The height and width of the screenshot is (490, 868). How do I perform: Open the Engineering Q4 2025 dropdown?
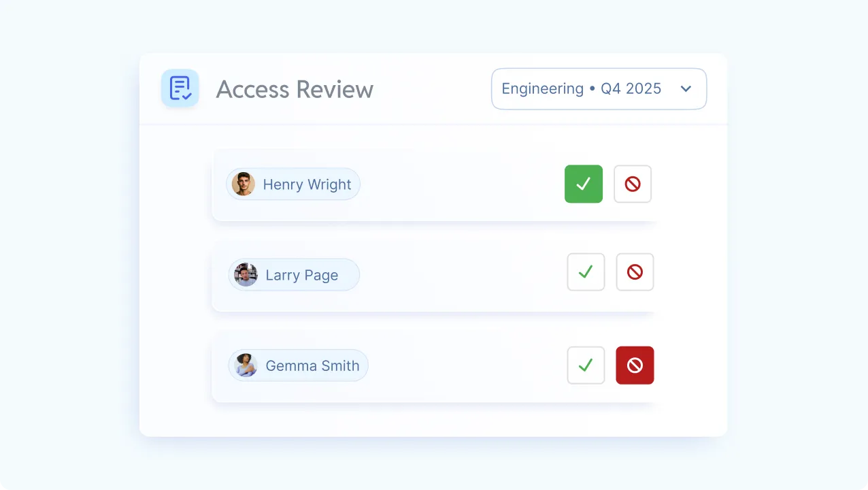pos(599,88)
